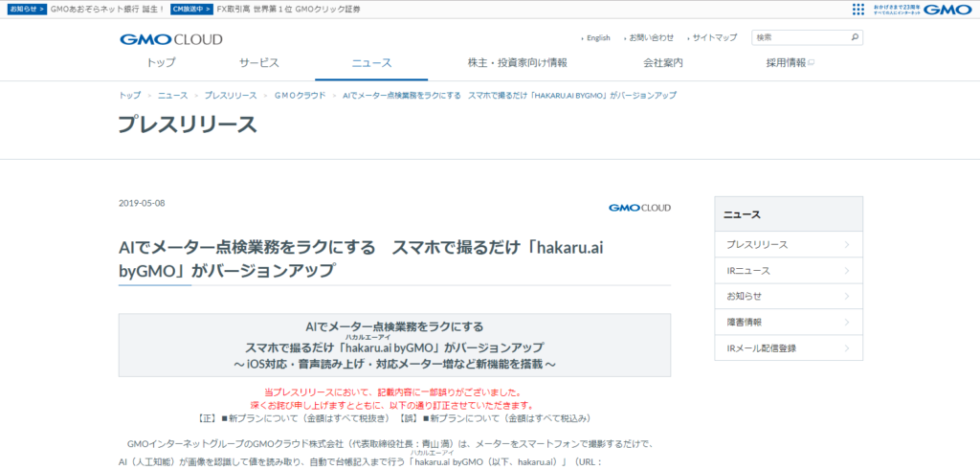Click the external link icon beside 採用情報
980x470 pixels.
tap(812, 63)
